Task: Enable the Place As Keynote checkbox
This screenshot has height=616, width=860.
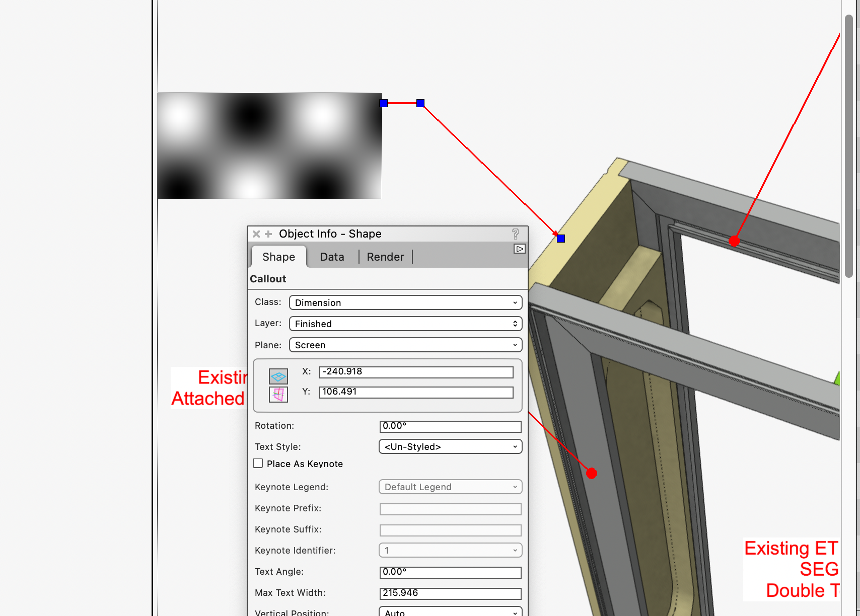Action: [x=258, y=463]
